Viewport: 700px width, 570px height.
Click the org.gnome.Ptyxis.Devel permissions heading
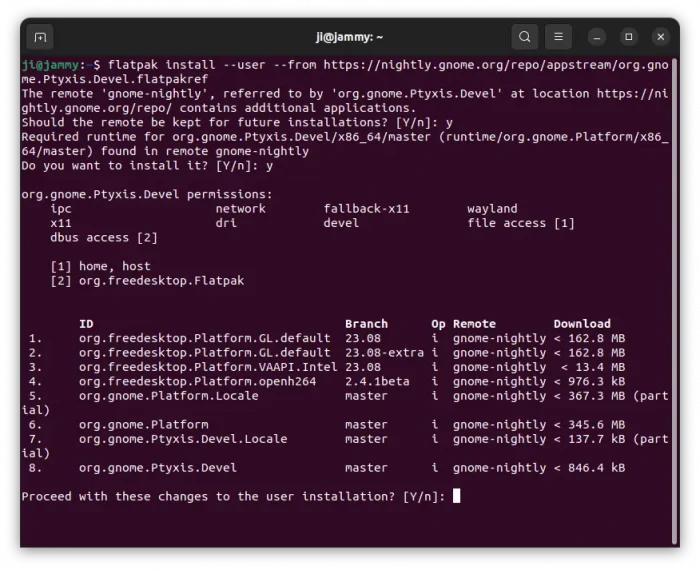(x=147, y=194)
